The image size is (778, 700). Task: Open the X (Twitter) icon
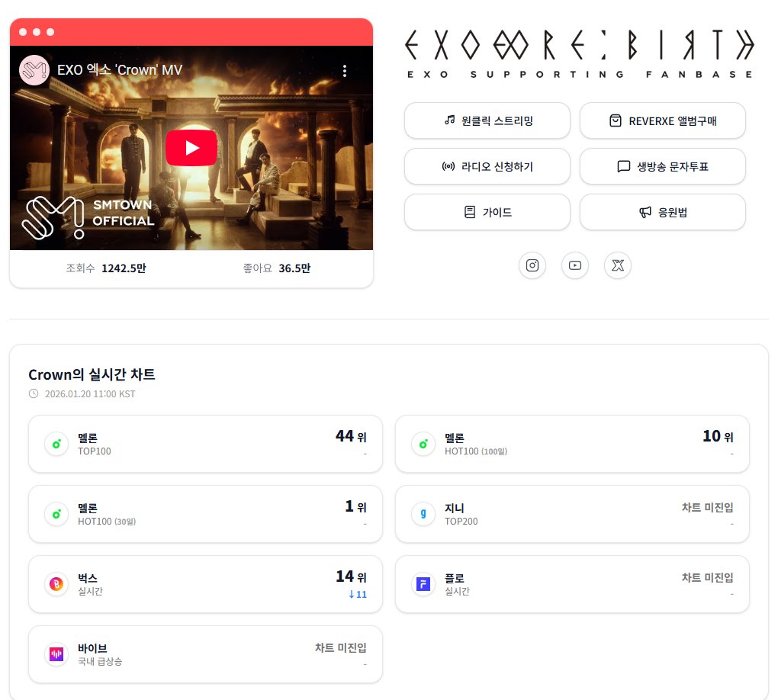click(618, 265)
